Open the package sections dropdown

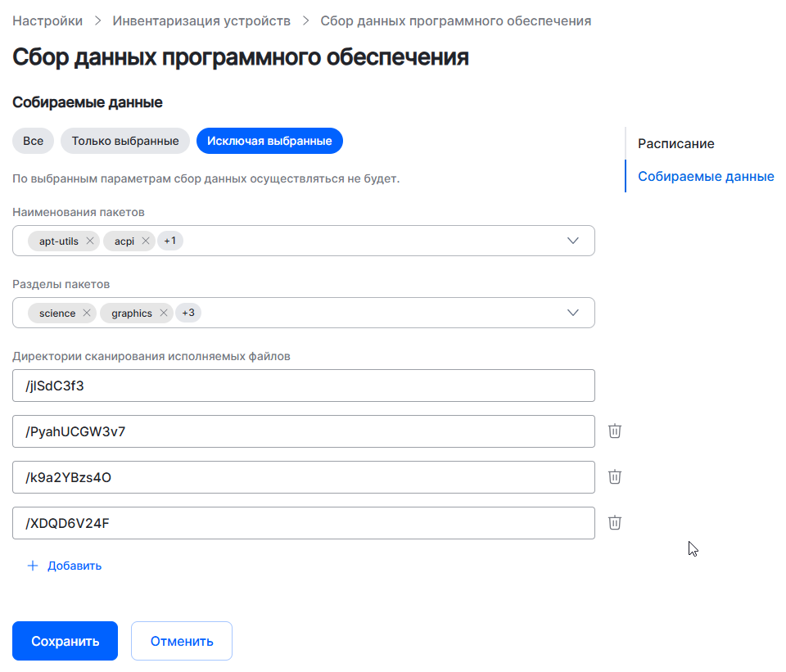[x=573, y=313]
